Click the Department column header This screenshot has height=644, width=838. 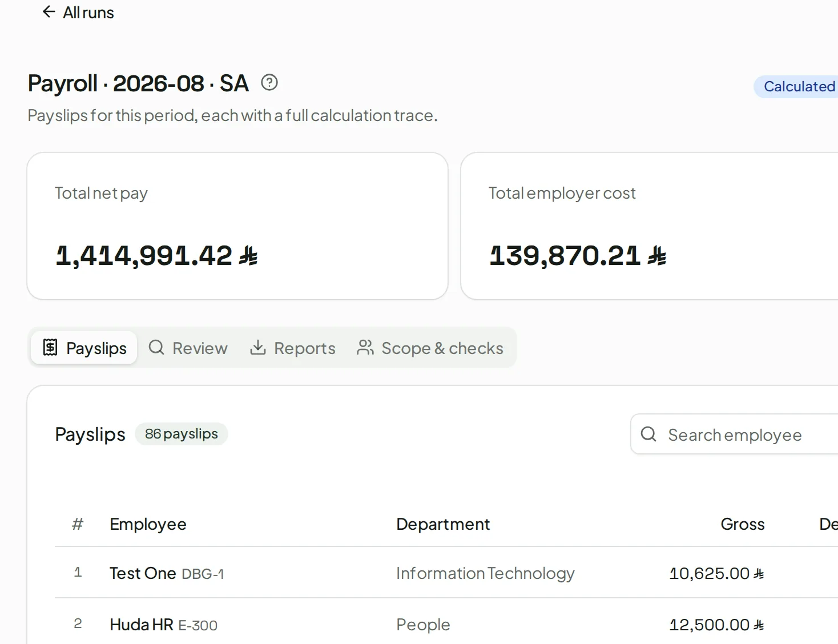[443, 524]
